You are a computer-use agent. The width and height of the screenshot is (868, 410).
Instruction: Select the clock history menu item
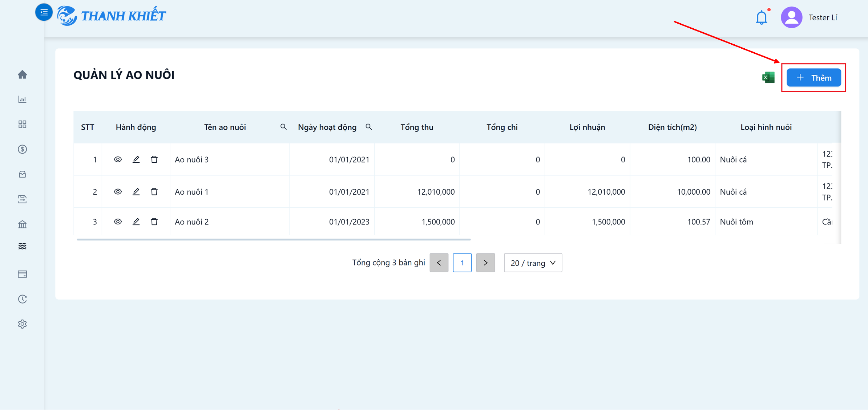click(x=23, y=299)
